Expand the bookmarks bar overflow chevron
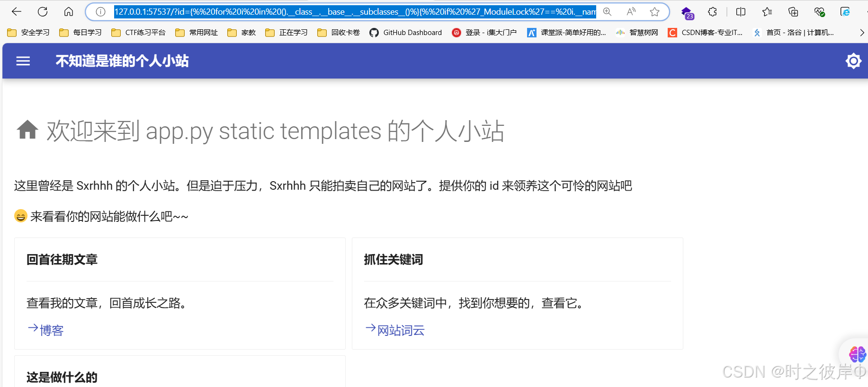The image size is (868, 387). tap(861, 32)
